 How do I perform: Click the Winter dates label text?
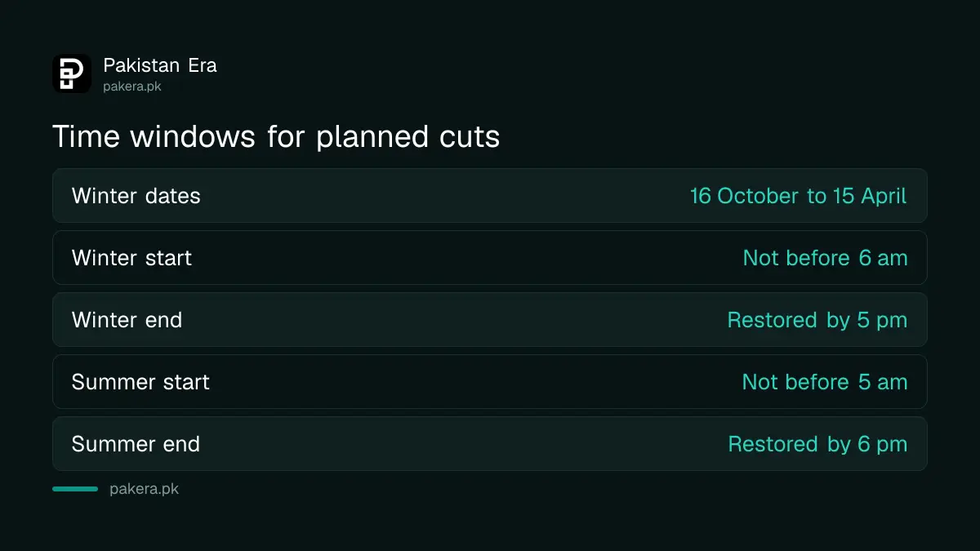(x=136, y=196)
